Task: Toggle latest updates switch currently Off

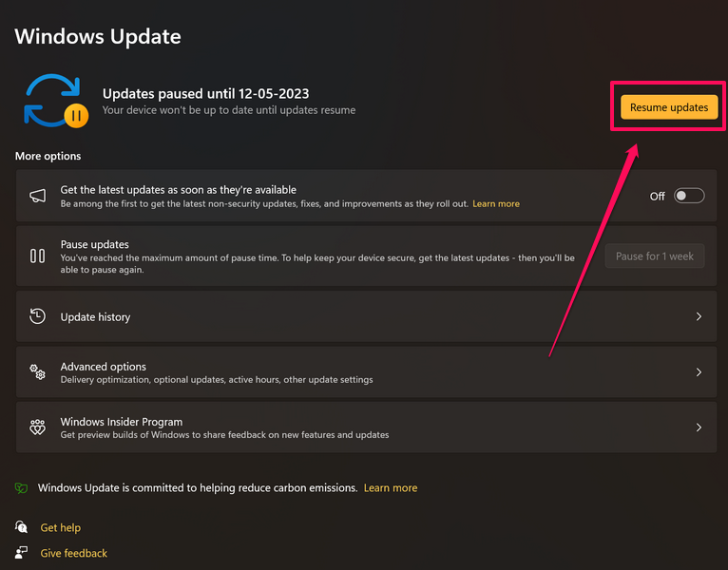Action: (x=689, y=196)
